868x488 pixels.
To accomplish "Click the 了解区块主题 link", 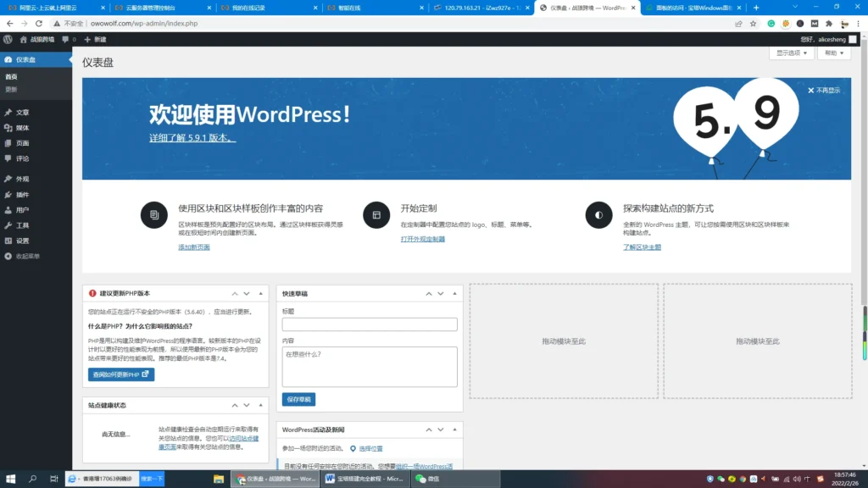I will pos(643,247).
